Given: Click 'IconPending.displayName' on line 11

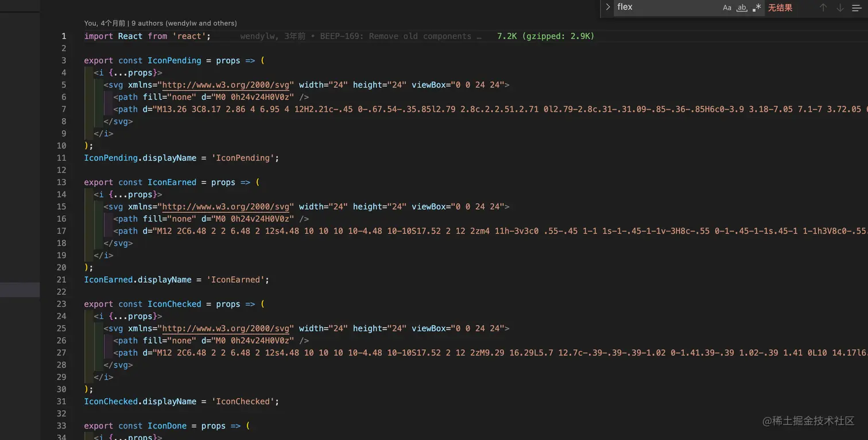Looking at the screenshot, I should pos(140,158).
